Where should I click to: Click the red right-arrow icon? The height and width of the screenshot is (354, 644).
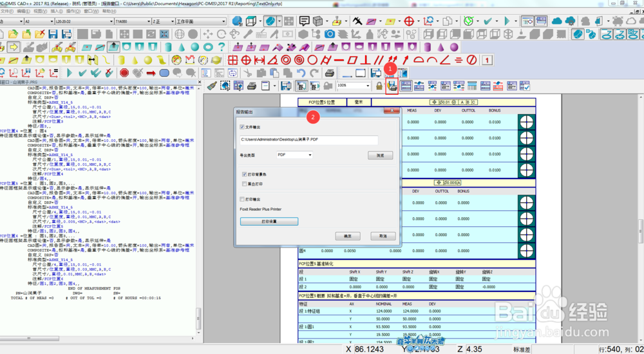click(x=151, y=73)
